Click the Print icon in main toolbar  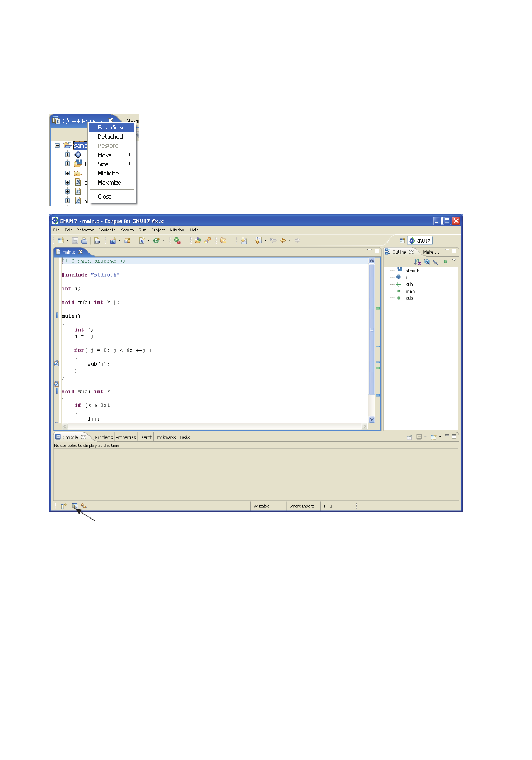point(84,241)
